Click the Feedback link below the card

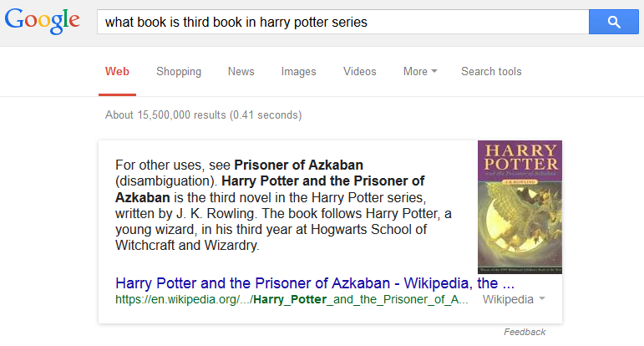[525, 332]
